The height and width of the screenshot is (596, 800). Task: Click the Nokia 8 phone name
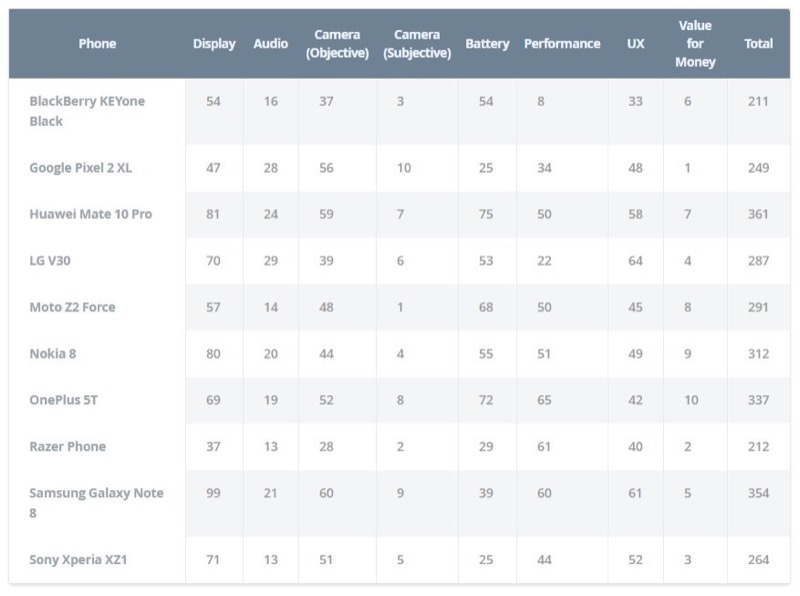54,353
